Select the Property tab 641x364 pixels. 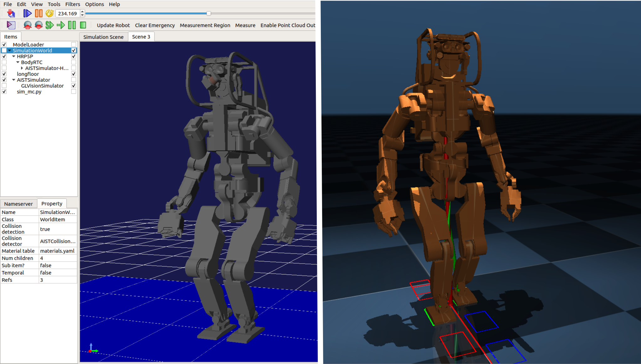52,203
